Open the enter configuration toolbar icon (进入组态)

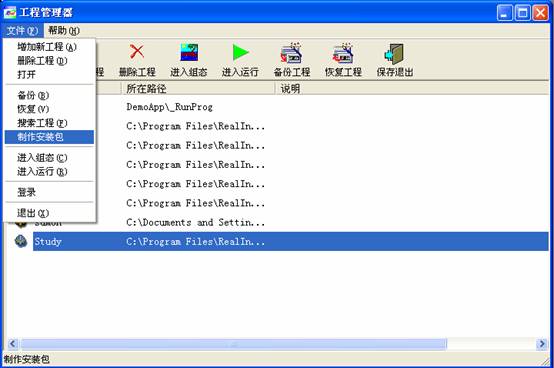tap(189, 52)
